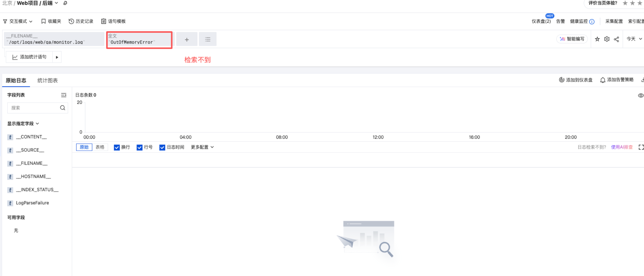Viewport: 644px width, 276px height.
Task: Click the list icon next to plus button
Action: (208, 39)
